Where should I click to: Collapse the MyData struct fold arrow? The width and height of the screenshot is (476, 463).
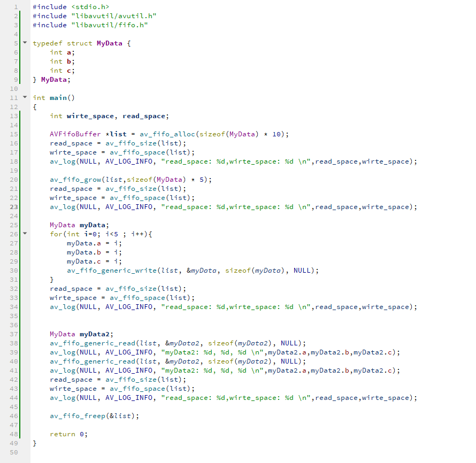tap(25, 43)
